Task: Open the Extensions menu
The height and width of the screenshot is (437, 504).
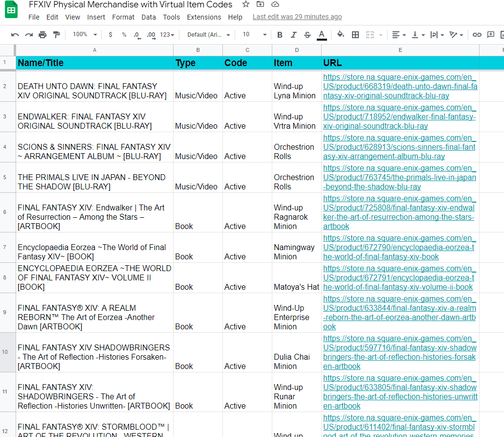Action: [x=204, y=17]
